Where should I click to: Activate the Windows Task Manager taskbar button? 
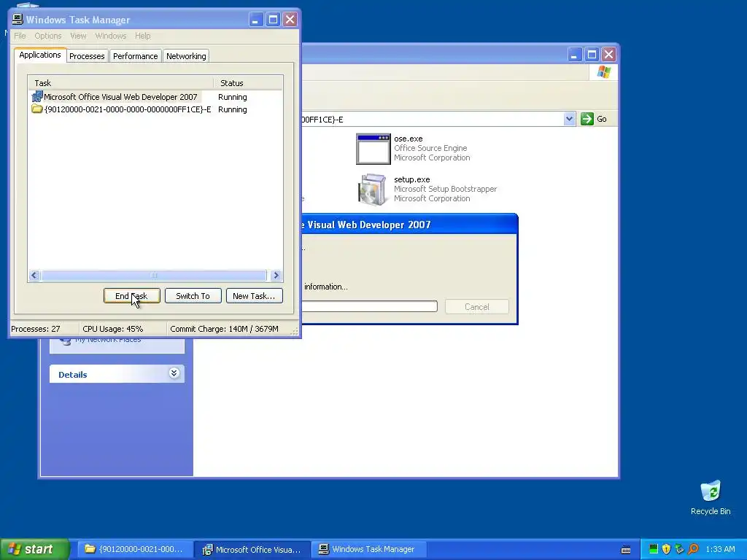368,549
